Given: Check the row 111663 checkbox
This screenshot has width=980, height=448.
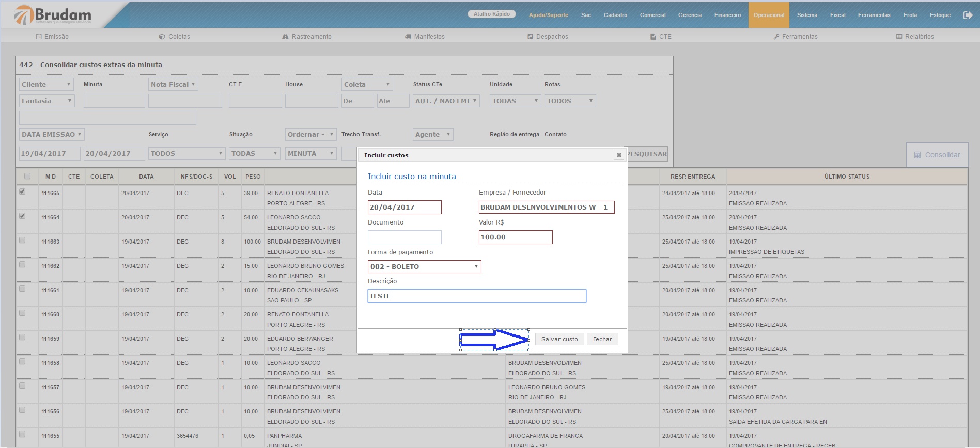Looking at the screenshot, I should click(22, 240).
